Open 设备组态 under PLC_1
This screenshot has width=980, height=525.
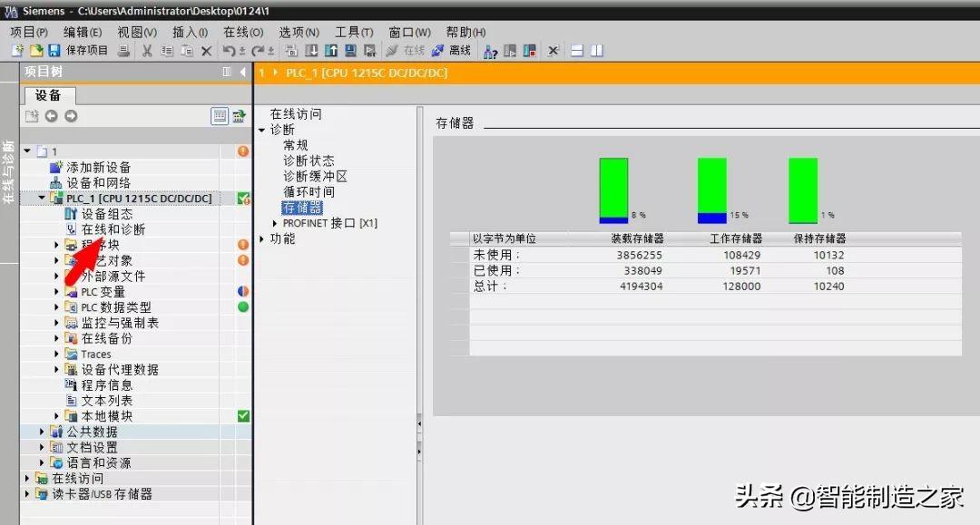(x=106, y=214)
